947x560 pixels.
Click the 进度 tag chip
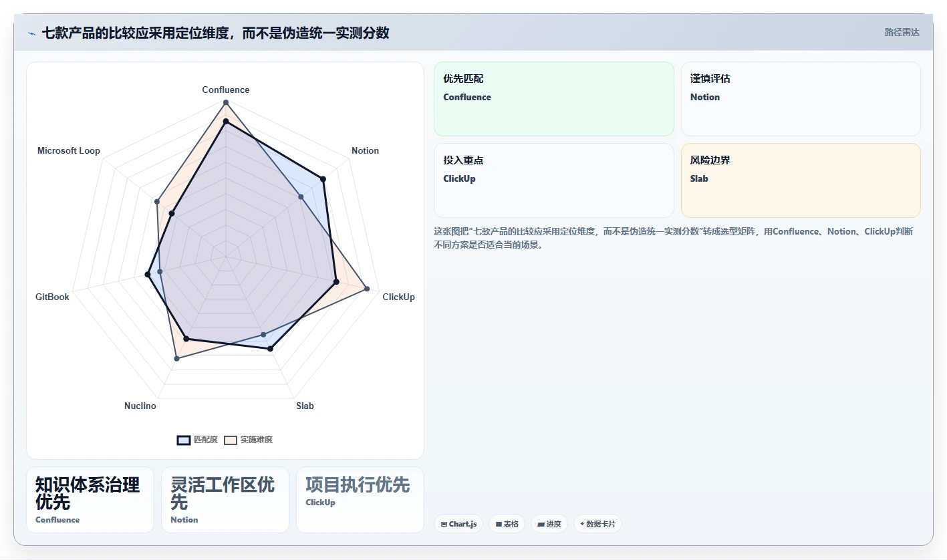(x=549, y=524)
